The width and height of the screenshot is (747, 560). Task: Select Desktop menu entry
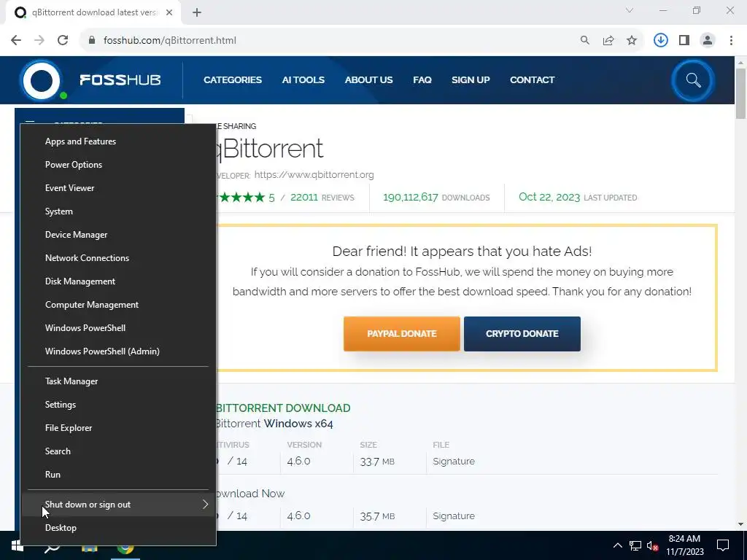(x=118, y=528)
